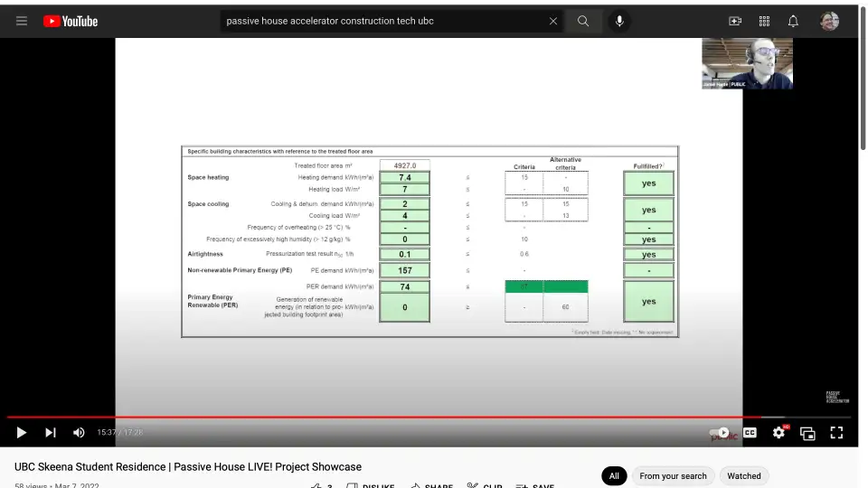Click inside the search input field

[380, 21]
